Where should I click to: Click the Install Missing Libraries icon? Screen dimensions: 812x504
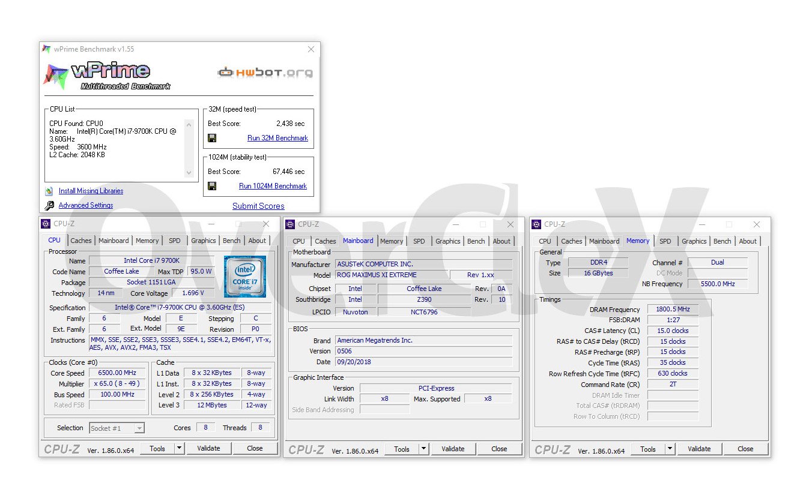[49, 191]
